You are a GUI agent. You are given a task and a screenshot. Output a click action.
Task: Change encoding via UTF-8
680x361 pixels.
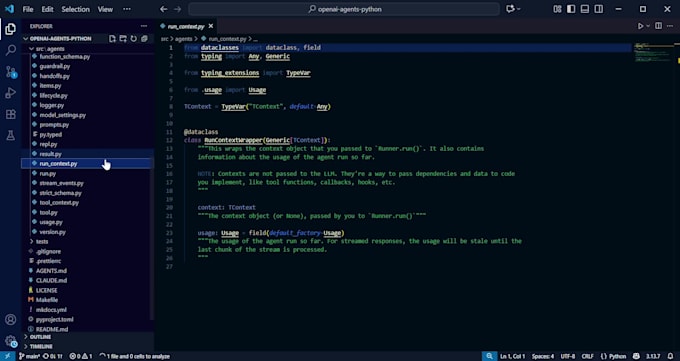(568, 356)
